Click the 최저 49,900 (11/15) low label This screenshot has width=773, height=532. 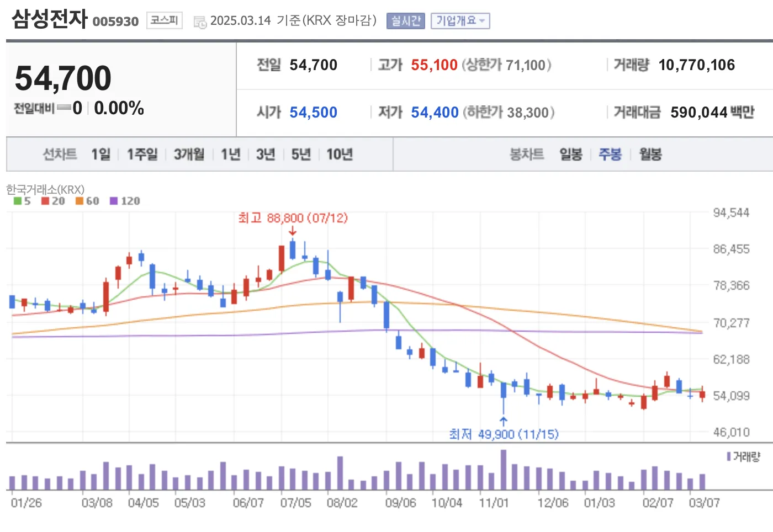click(x=504, y=434)
